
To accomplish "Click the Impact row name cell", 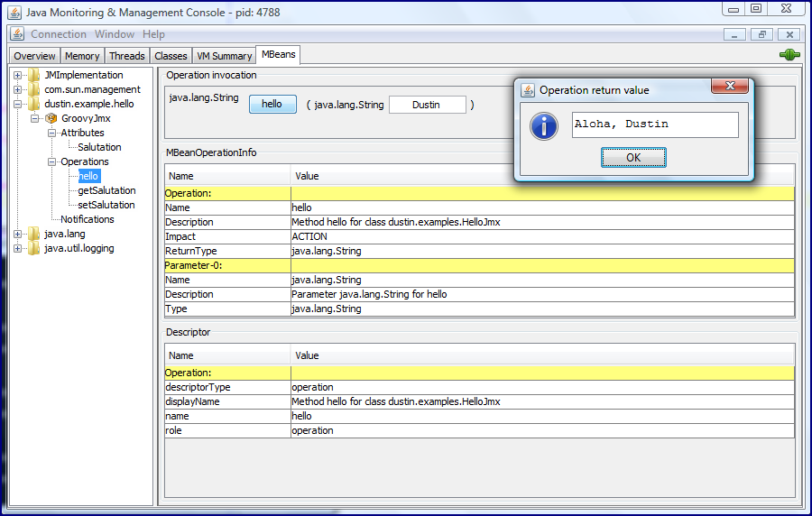I will (x=228, y=236).
